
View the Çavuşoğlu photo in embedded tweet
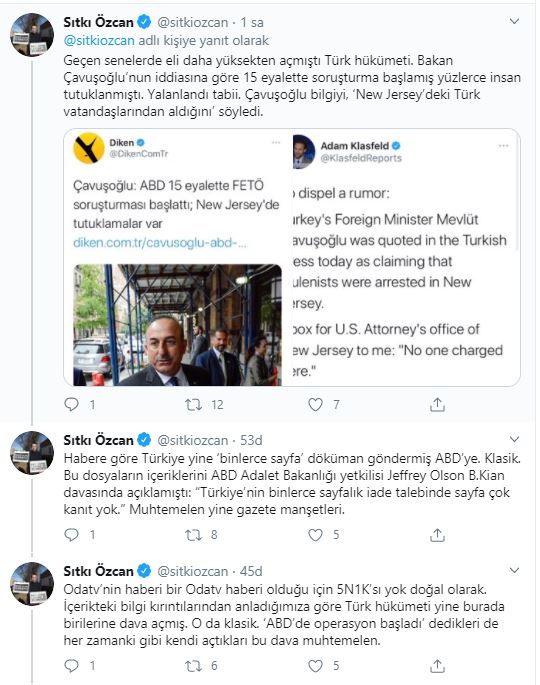point(177,325)
